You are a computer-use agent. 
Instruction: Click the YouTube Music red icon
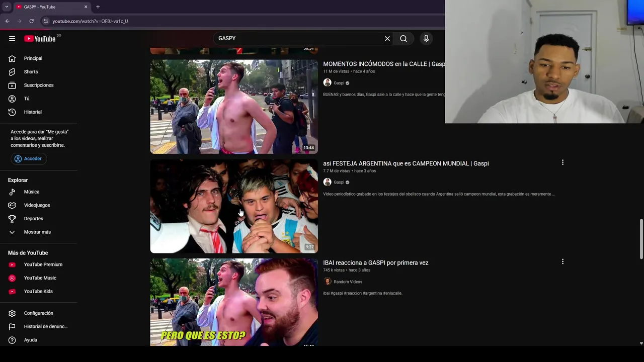click(12, 278)
